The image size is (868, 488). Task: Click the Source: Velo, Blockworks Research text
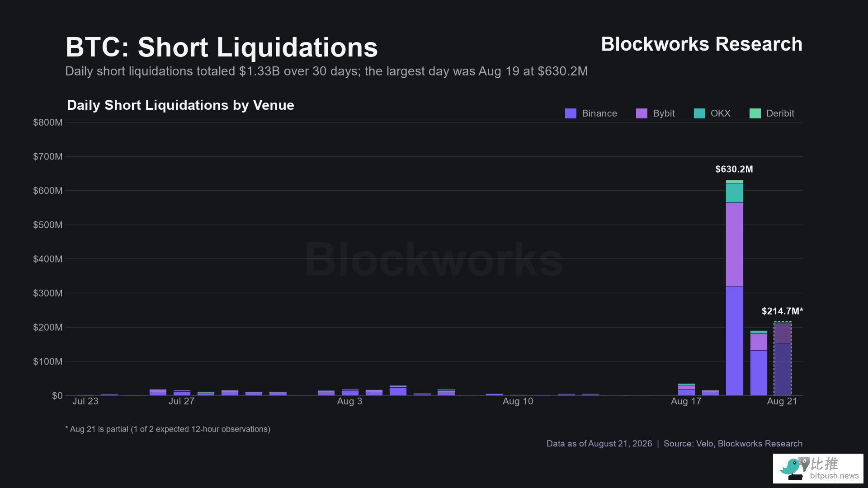(733, 444)
